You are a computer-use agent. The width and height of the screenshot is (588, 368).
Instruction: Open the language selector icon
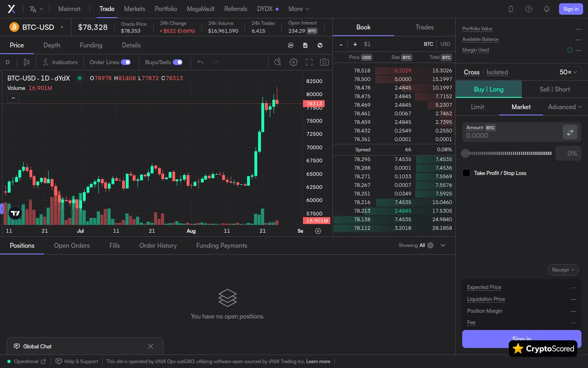pos(36,9)
